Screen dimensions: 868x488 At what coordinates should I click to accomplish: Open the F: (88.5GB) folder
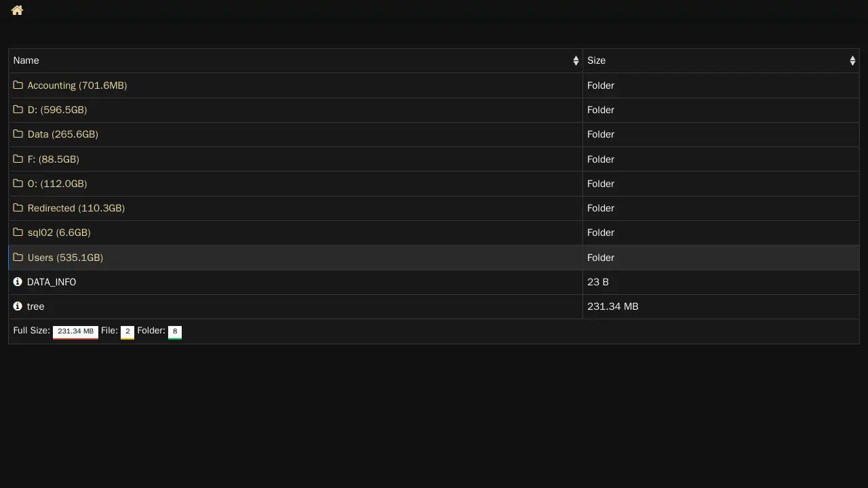point(53,159)
